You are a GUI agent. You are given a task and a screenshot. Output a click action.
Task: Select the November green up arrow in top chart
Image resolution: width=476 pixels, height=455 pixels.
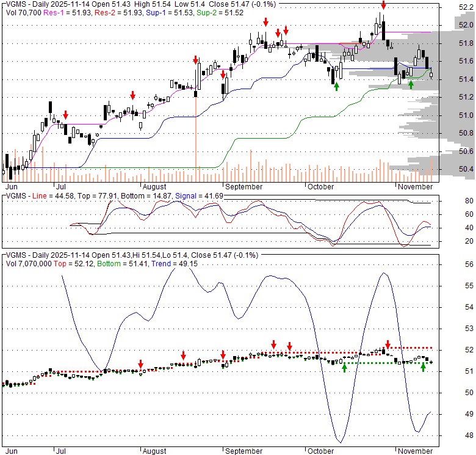point(411,84)
